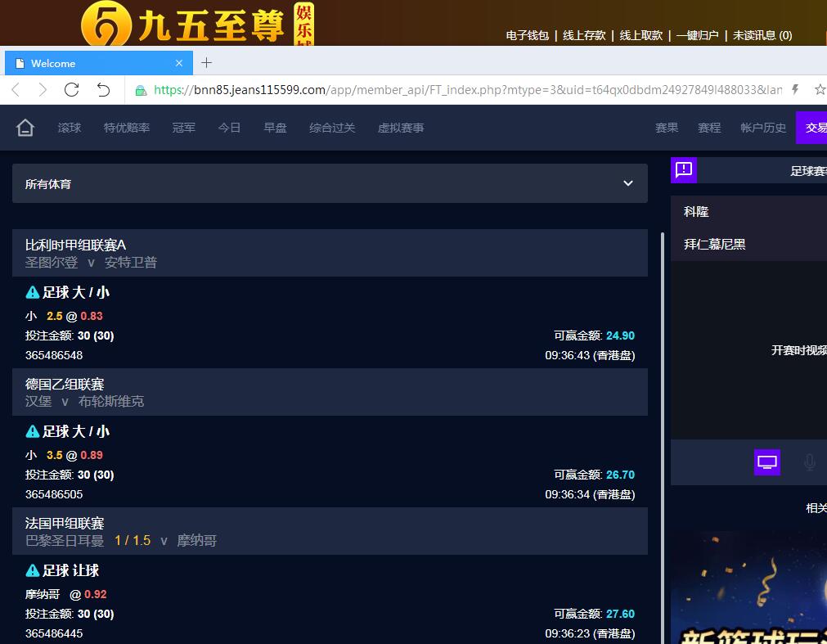Screen dimensions: 827x644
Task: Click the gold confetti promo banner
Action: [x=749, y=588]
